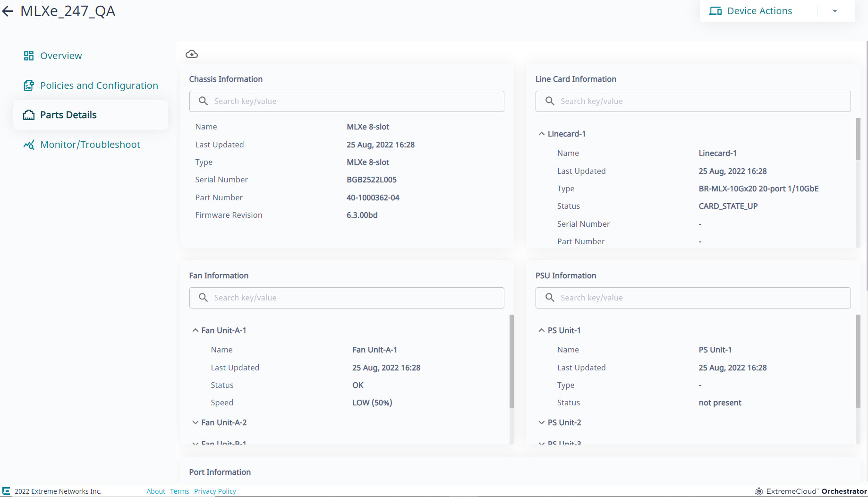Open the Monitor/Troubleshoot page
The height and width of the screenshot is (497, 868).
[90, 145]
